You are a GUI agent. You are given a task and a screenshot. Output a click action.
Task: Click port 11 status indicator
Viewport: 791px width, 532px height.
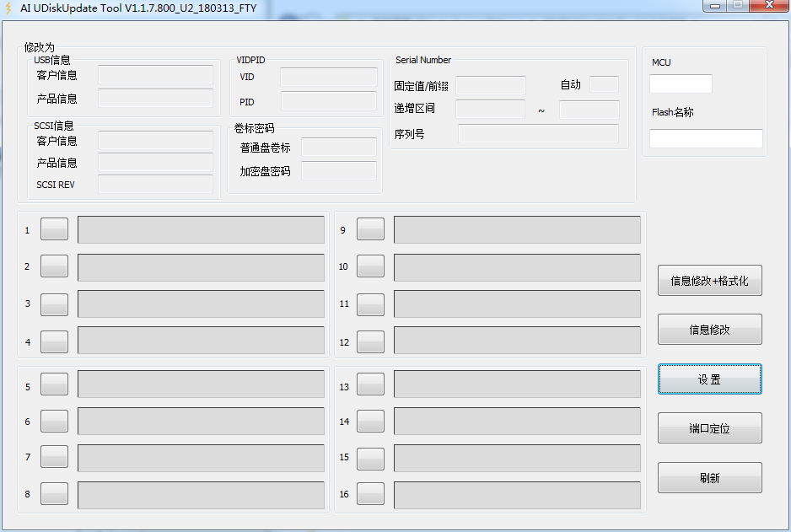point(370,304)
